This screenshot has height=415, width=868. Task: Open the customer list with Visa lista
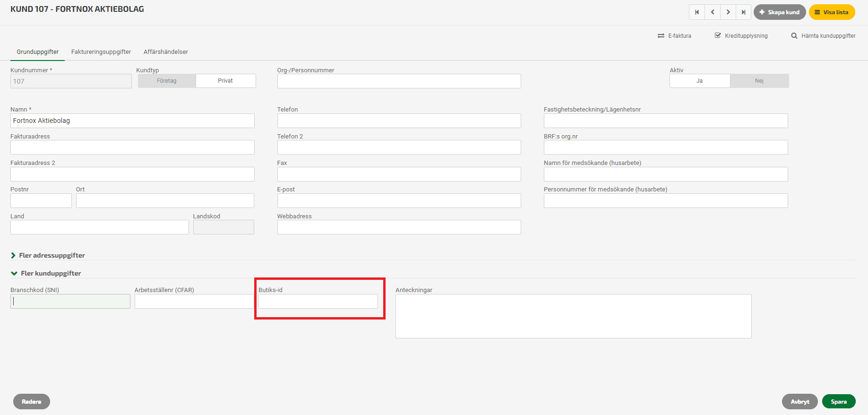(832, 12)
